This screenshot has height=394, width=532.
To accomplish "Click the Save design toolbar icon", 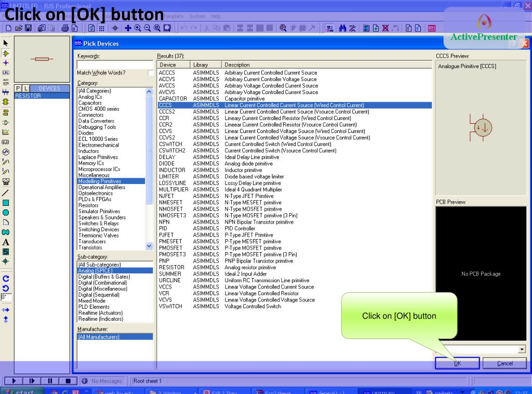I will point(28,28).
